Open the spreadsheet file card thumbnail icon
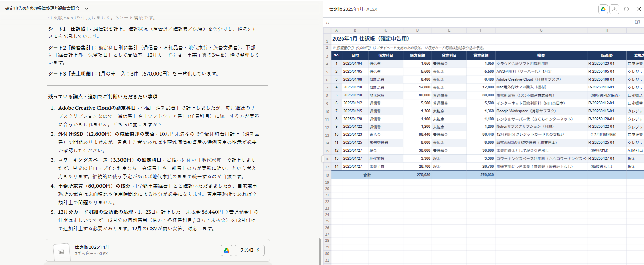 coord(61,252)
